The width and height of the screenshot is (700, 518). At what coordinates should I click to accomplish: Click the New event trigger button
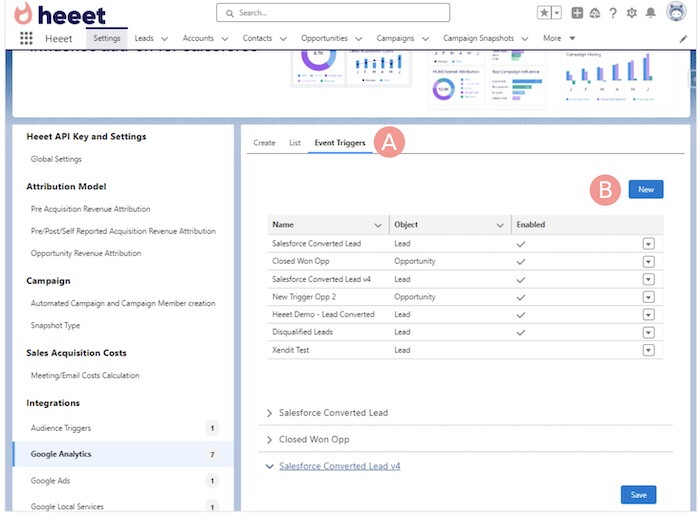(646, 189)
